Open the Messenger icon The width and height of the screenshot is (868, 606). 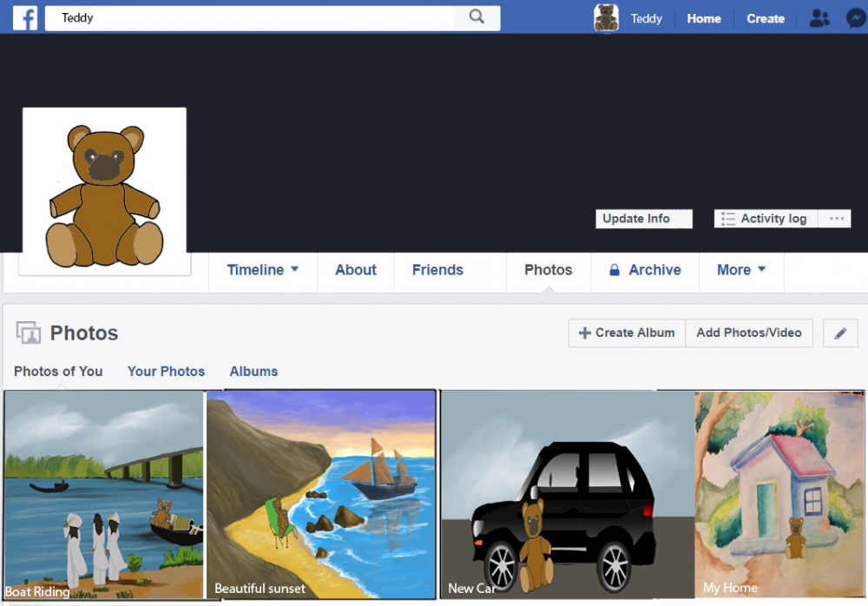[856, 18]
